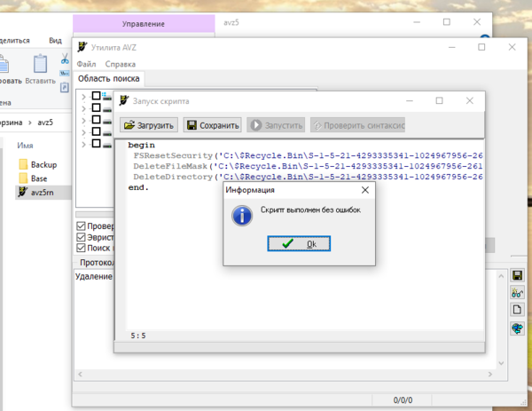Click the glasses view-protocol icon
This screenshot has height=411, width=532.
point(518,292)
